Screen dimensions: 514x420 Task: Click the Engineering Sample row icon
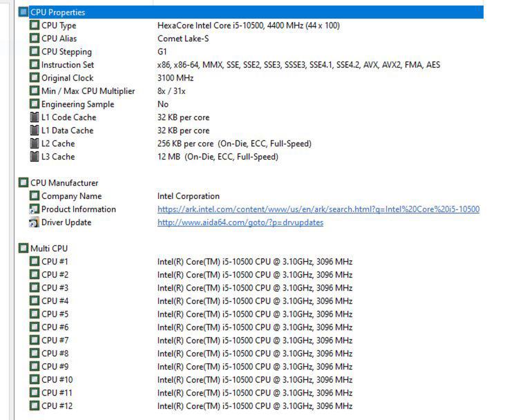34,104
